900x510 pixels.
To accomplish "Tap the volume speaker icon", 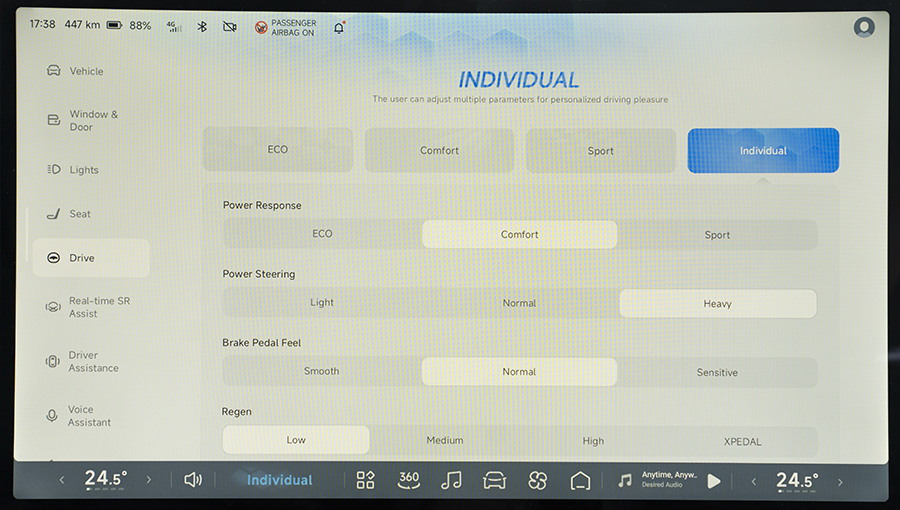I will point(193,480).
